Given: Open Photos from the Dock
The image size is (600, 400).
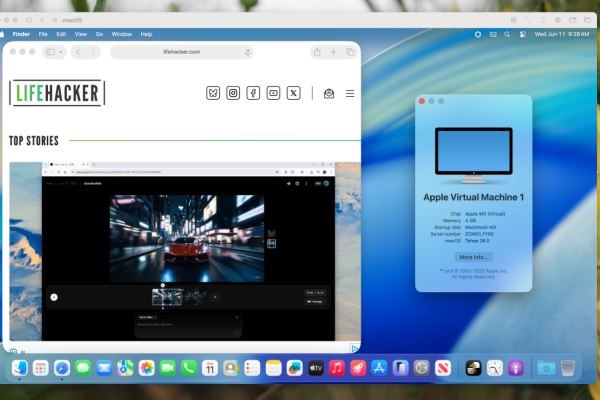Looking at the screenshot, I should (x=147, y=368).
